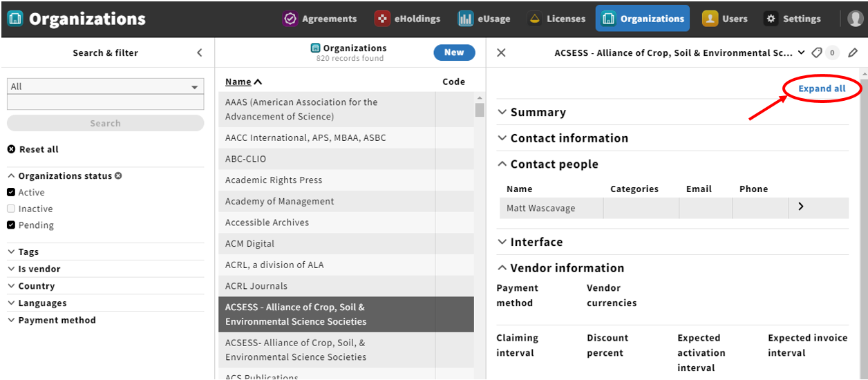The height and width of the screenshot is (380, 868).
Task: Focus the search text field
Action: 105,102
